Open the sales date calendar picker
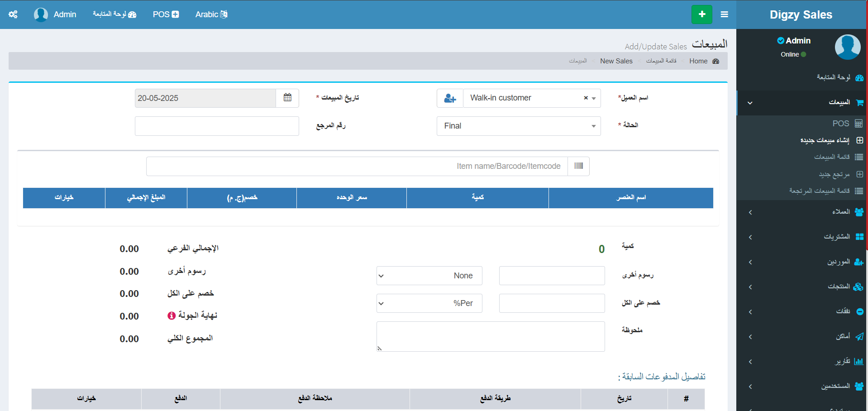The height and width of the screenshot is (411, 868). coord(287,98)
